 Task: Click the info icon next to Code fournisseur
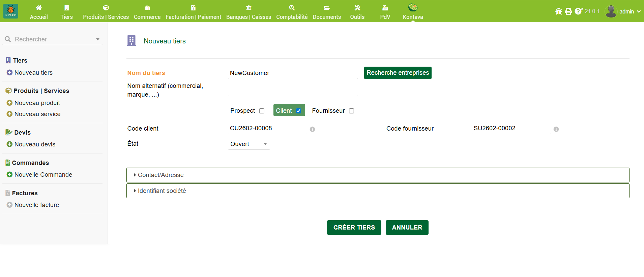[556, 129]
